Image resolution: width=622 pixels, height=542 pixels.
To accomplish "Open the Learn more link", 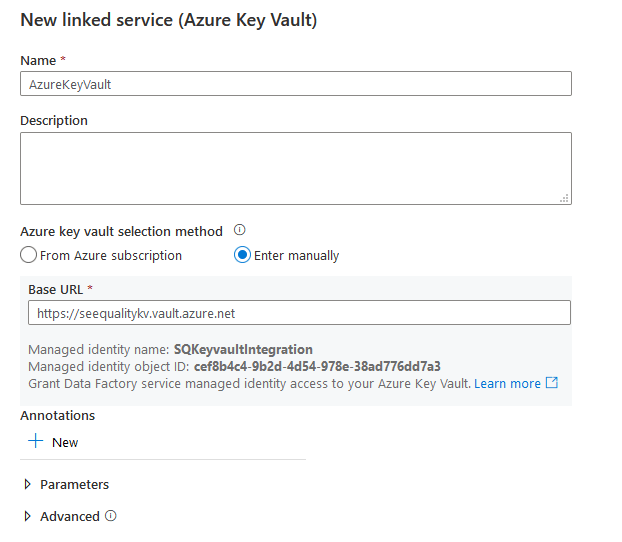I will (507, 383).
